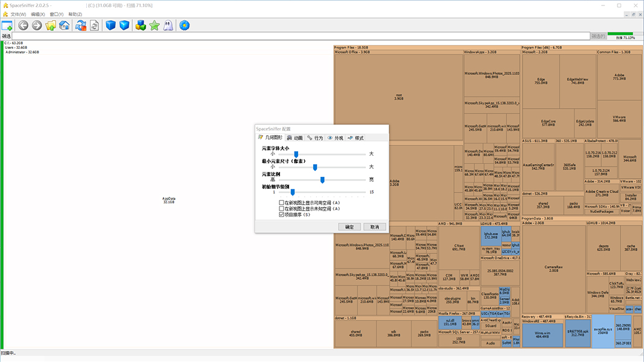Go forward with the right arrow icon
This screenshot has height=362, width=644.
pyautogui.click(x=37, y=25)
